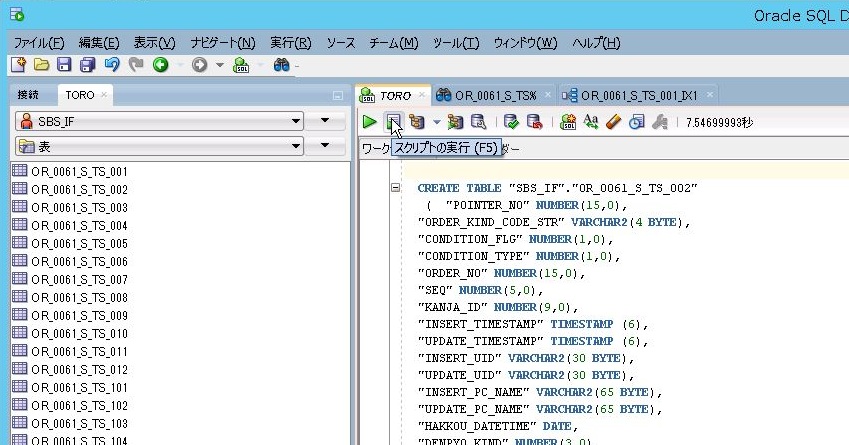Collapse the CREATE TABLE code block
Screen dimensions: 849x445
pos(396,187)
